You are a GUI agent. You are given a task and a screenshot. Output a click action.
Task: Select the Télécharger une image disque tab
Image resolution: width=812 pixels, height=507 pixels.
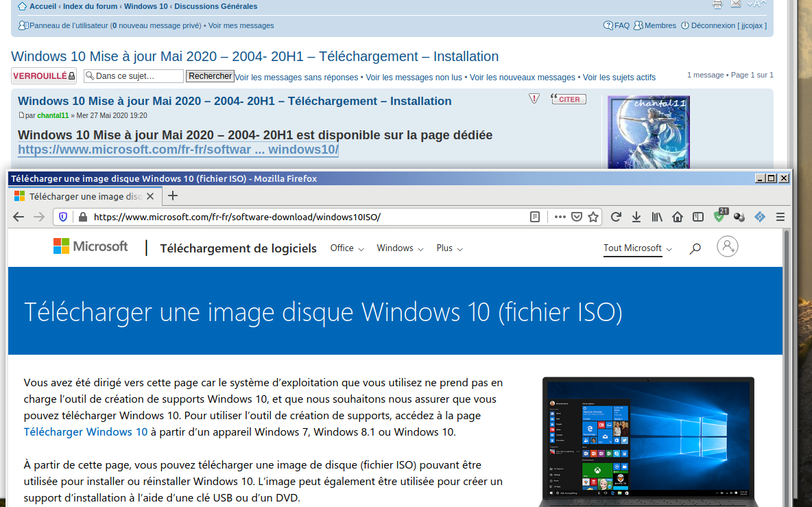86,196
